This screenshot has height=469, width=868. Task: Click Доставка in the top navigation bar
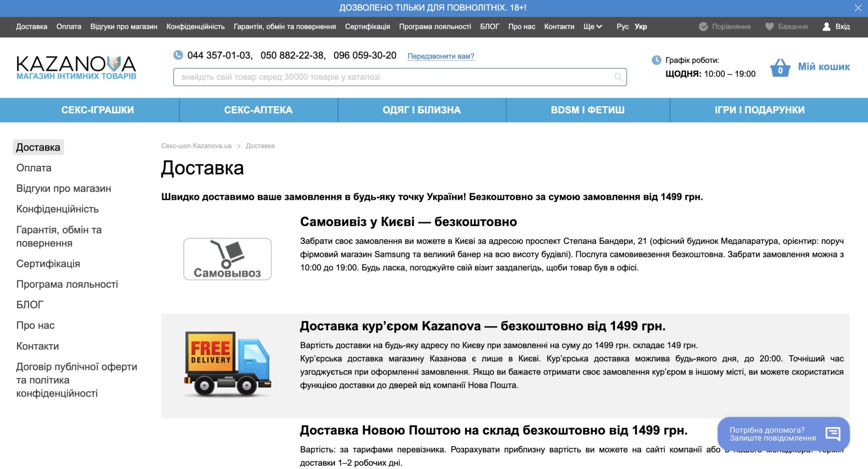pos(32,27)
